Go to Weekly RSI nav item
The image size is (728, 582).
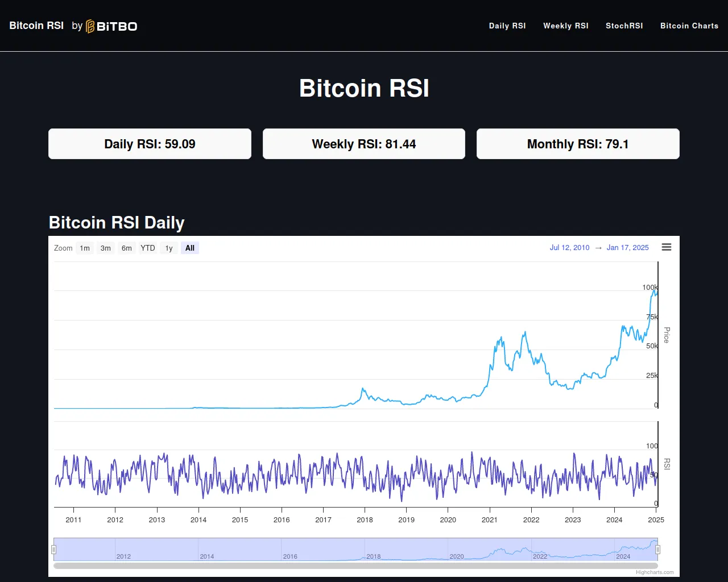tap(566, 26)
